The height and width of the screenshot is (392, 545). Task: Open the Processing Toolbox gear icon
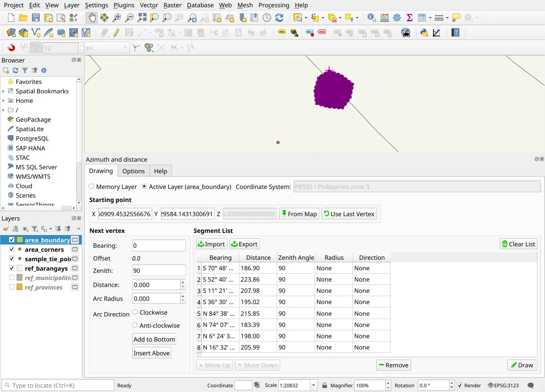(x=397, y=18)
